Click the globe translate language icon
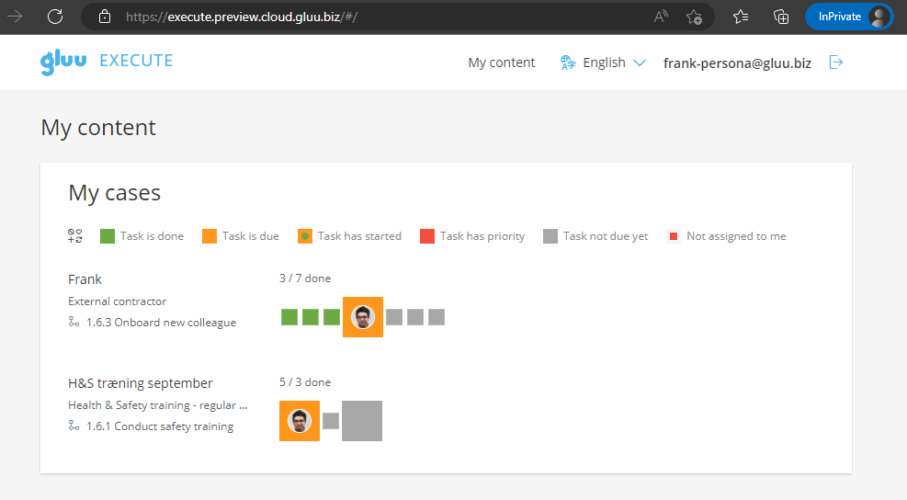The width and height of the screenshot is (907, 500). click(568, 62)
